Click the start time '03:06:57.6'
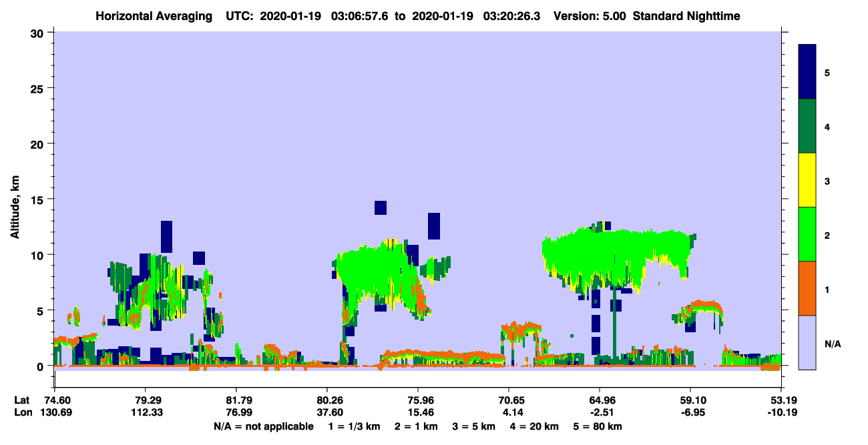Image resolution: width=868 pixels, height=445 pixels. coord(361,16)
